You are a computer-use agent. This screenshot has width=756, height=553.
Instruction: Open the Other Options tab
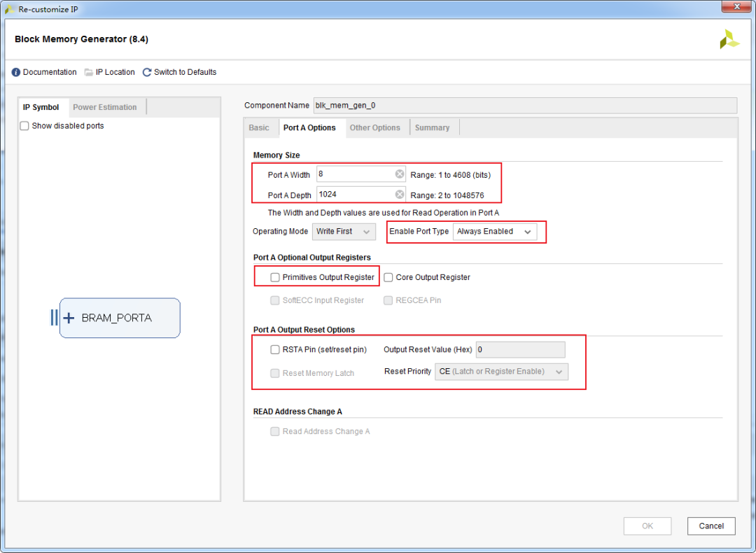point(374,127)
